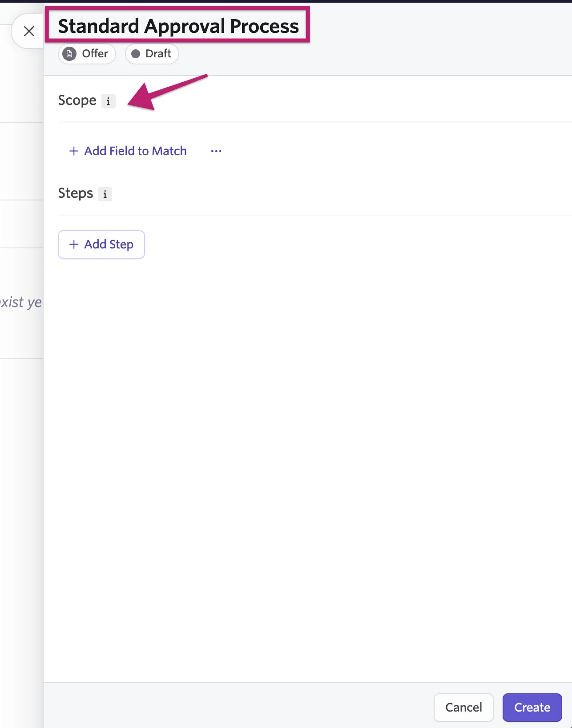
Task: Click the Offer type tag
Action: point(87,54)
